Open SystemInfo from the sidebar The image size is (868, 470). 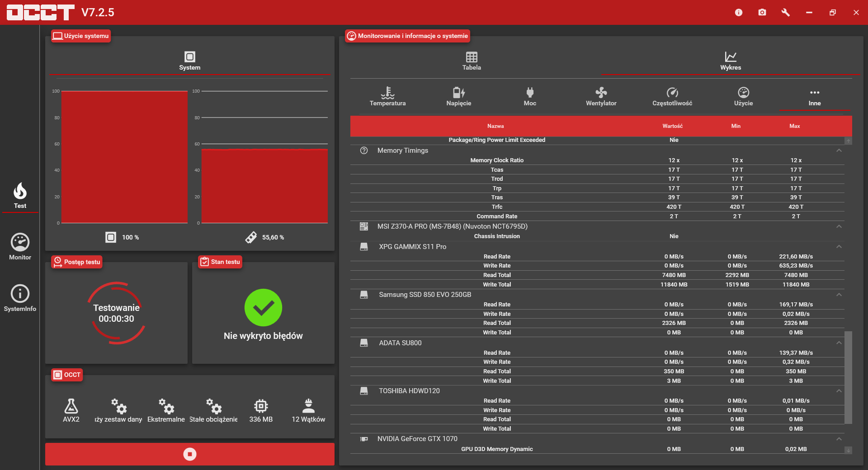coord(20,298)
